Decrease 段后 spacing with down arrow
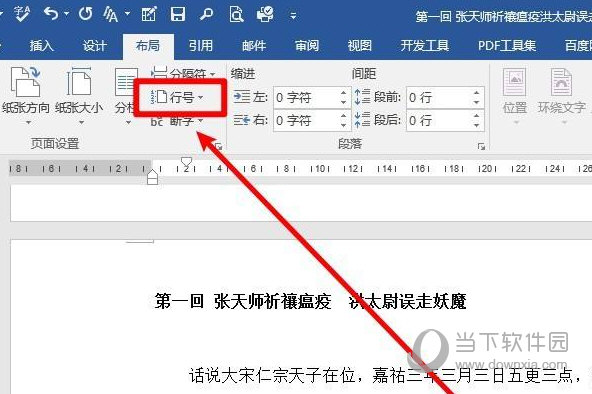Screen dimensions: 592x394 [476, 125]
